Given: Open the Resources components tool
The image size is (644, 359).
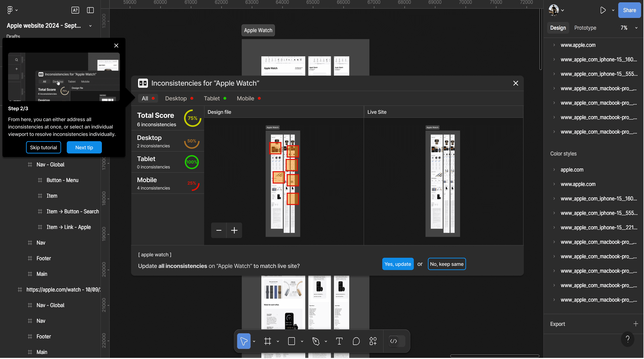Looking at the screenshot, I should coord(373,341).
